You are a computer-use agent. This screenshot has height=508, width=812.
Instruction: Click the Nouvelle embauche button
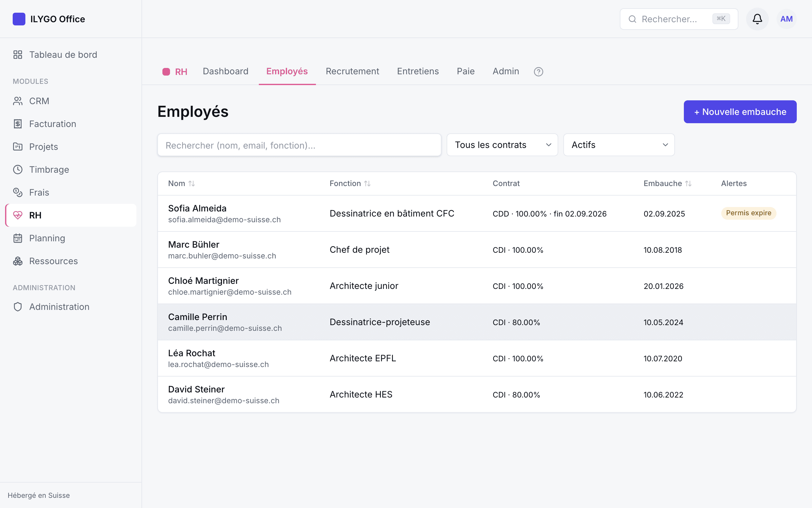pos(740,112)
